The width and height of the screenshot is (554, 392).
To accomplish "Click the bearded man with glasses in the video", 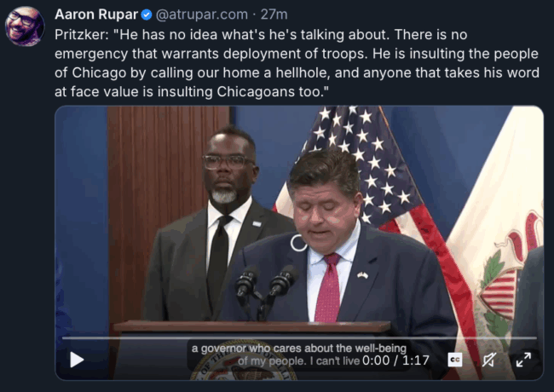I will [219, 226].
